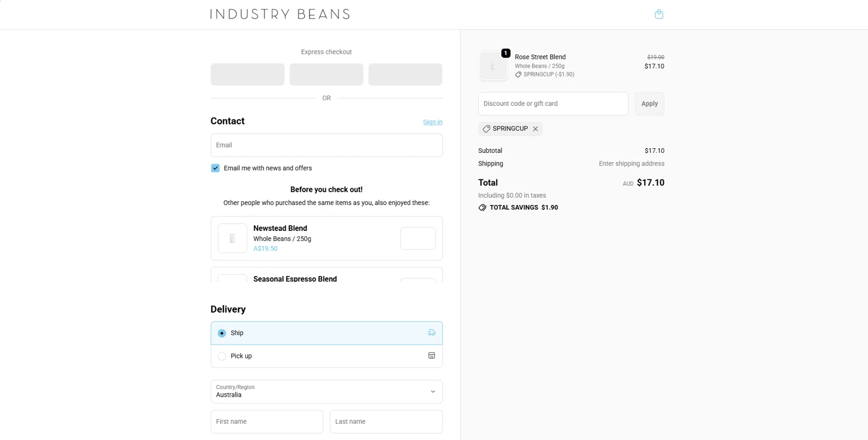The width and height of the screenshot is (868, 440).
Task: Click the Apply discount button
Action: pyautogui.click(x=649, y=104)
